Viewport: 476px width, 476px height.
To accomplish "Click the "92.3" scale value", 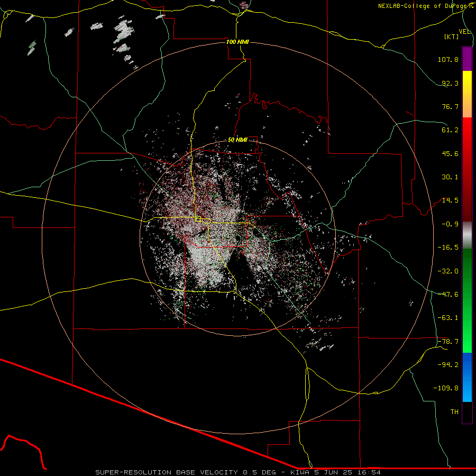I will [450, 83].
